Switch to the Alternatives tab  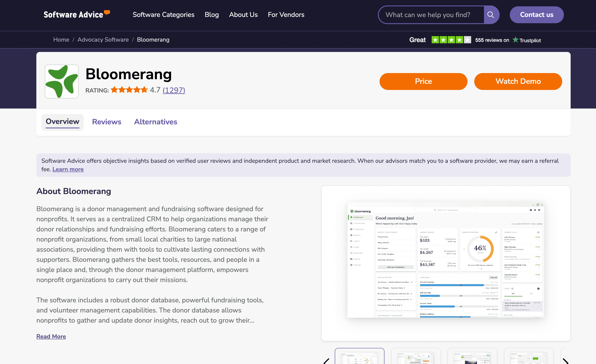click(x=156, y=122)
